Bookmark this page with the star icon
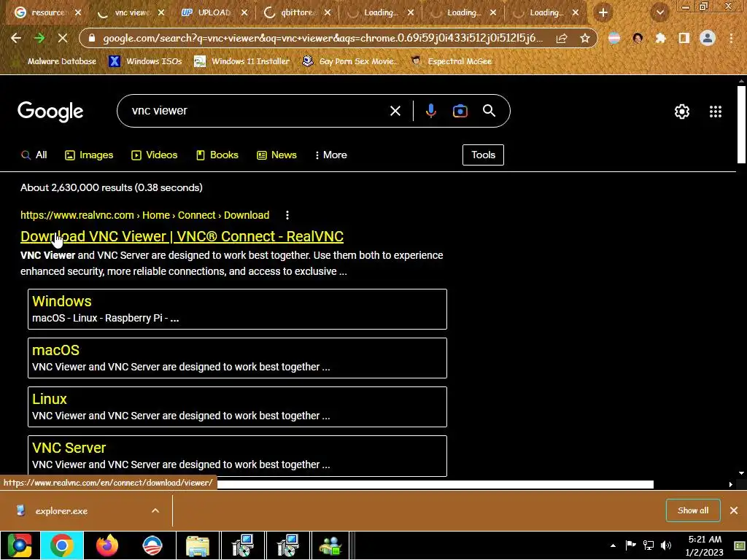The image size is (747, 560). (x=585, y=38)
